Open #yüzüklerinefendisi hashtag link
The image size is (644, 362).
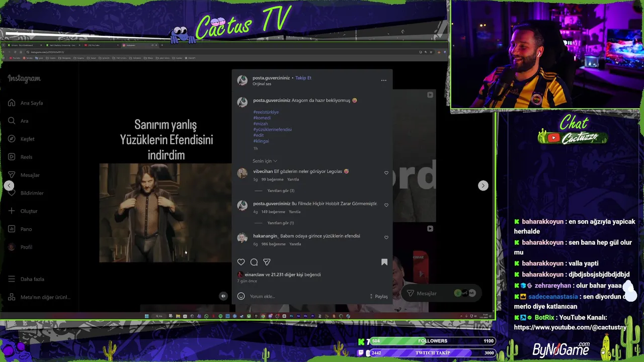[272, 129]
